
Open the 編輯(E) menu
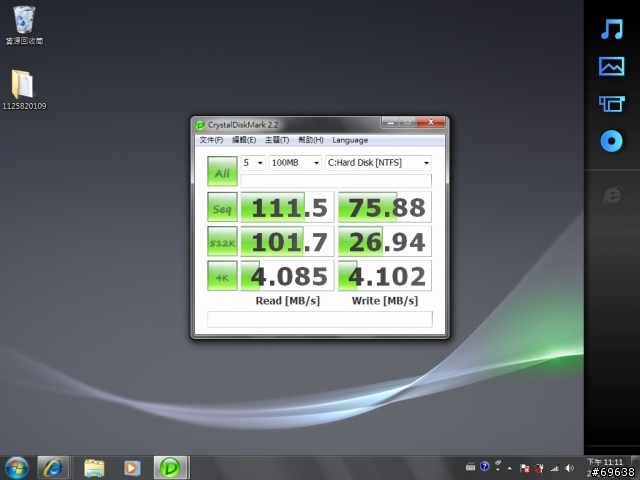pyautogui.click(x=244, y=140)
